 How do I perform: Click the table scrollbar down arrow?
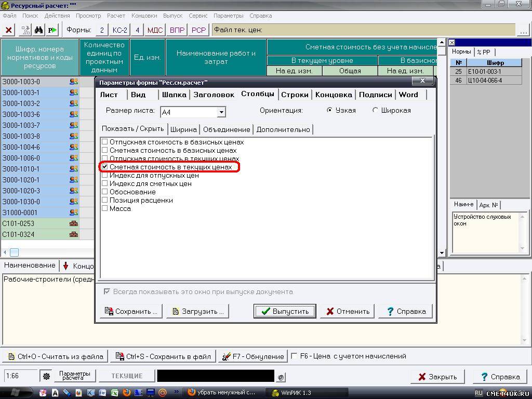pyautogui.click(x=442, y=253)
